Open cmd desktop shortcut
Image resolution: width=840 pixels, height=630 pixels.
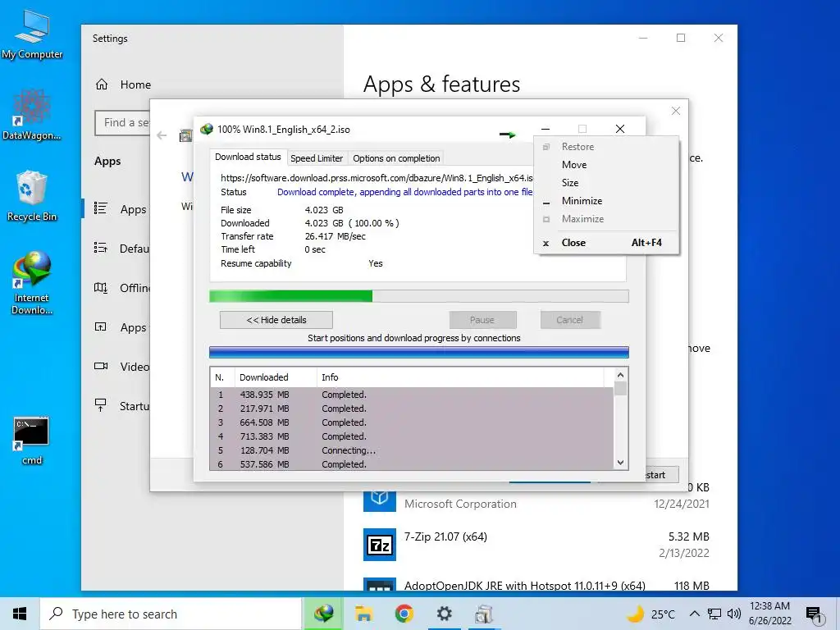[32, 441]
